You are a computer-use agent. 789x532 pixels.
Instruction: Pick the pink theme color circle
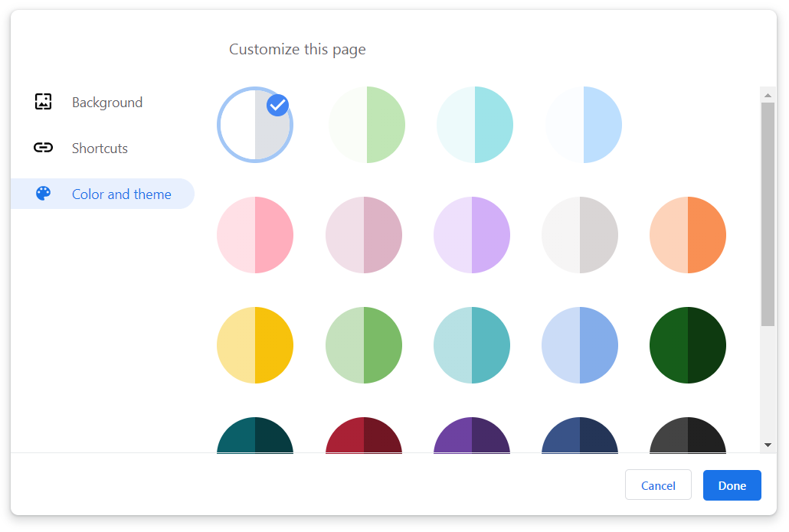tap(255, 235)
